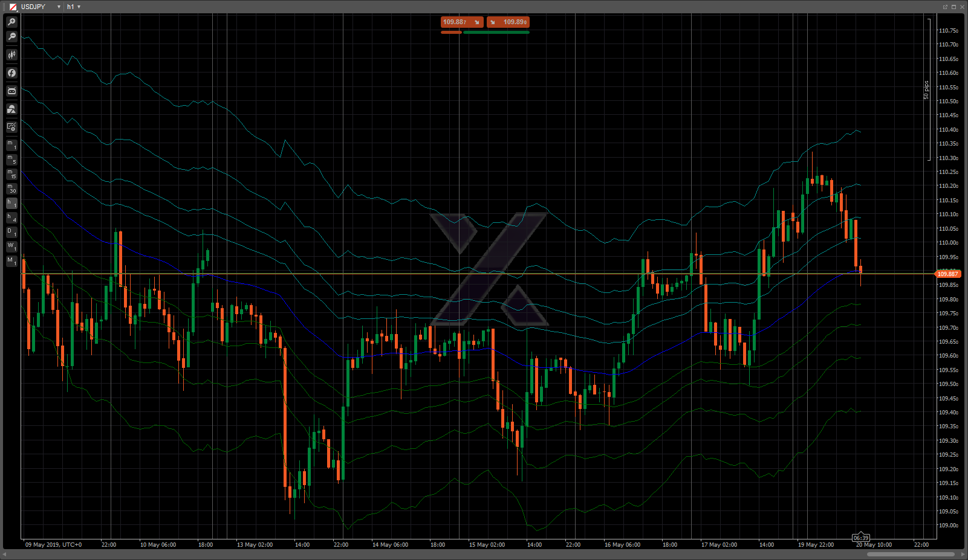Viewport: 968px width, 560px height.
Task: Switch timeframe to h4
Action: point(11,217)
